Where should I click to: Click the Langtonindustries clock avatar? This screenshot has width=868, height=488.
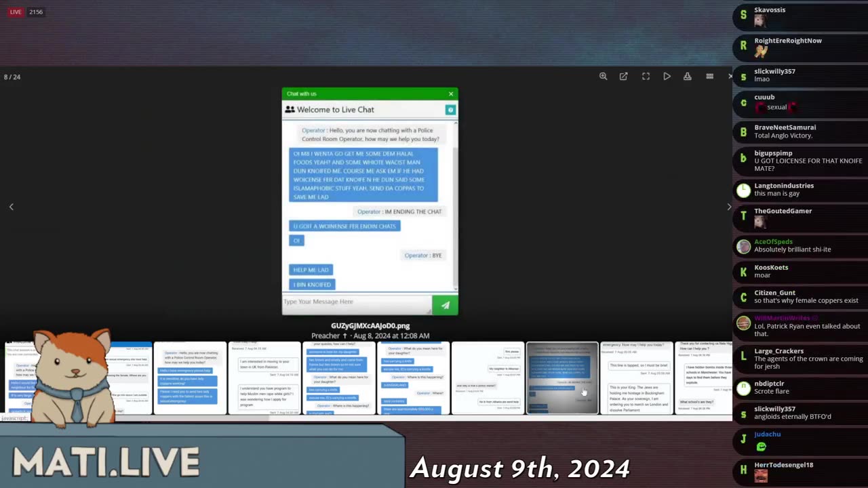743,190
